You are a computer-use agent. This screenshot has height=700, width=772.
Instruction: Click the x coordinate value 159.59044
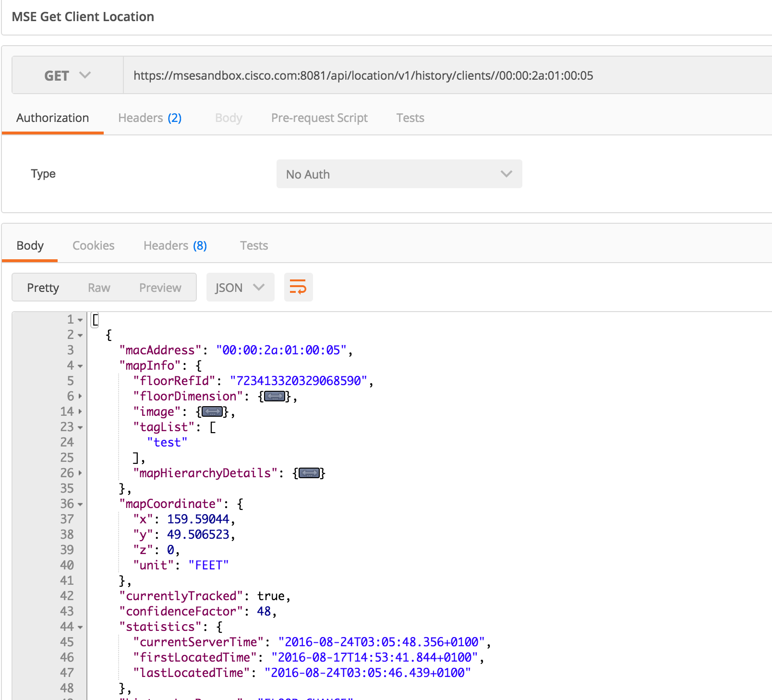[198, 519]
